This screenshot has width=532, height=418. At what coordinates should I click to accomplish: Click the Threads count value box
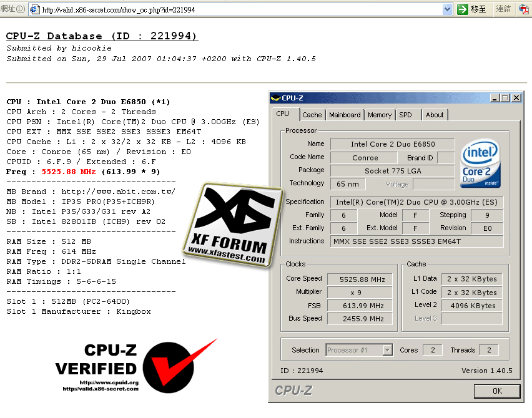pyautogui.click(x=488, y=350)
